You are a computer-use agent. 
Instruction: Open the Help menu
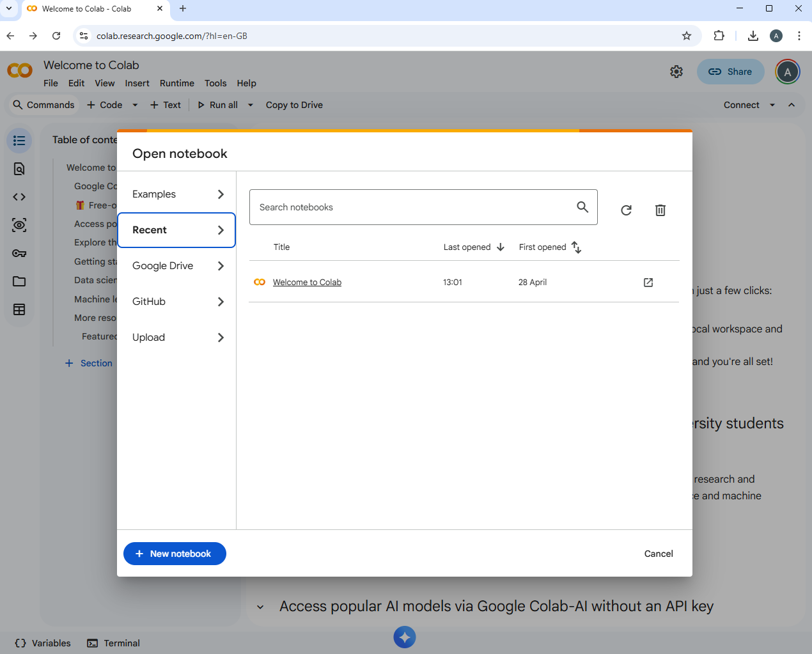click(x=246, y=83)
